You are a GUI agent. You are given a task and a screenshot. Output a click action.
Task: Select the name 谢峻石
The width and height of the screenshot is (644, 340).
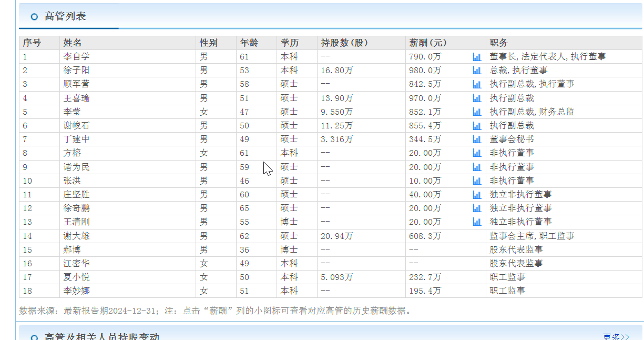click(x=77, y=126)
